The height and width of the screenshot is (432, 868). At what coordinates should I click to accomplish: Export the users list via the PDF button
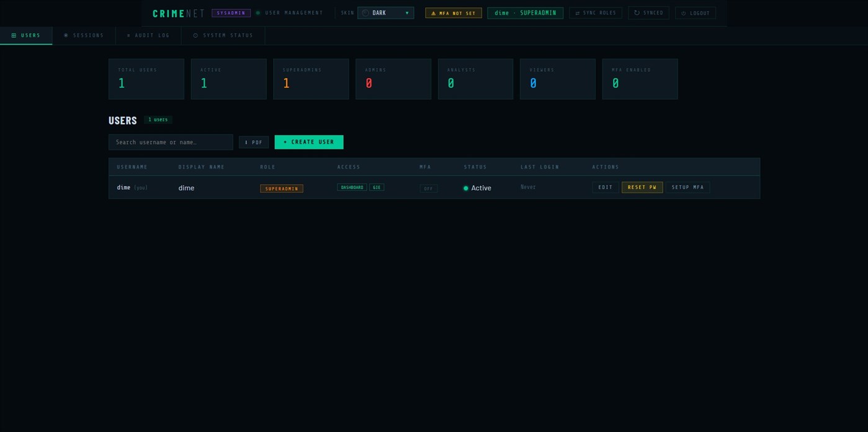(254, 143)
